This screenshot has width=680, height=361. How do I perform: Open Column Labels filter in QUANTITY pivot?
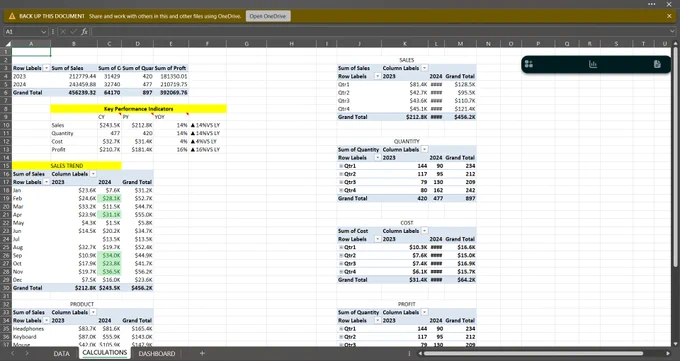coord(425,150)
